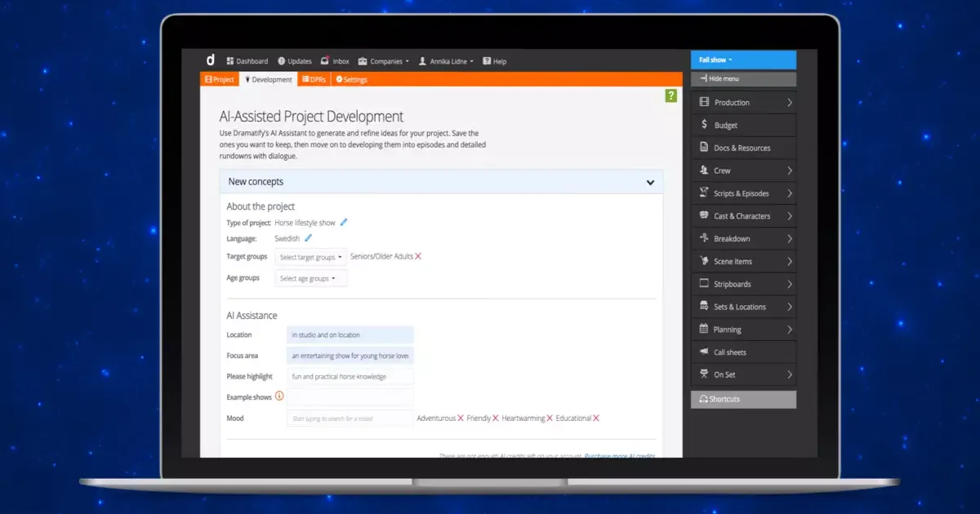Screen dimensions: 980x514
Task: Remove the Heartwarming mood tag
Action: coord(550,419)
